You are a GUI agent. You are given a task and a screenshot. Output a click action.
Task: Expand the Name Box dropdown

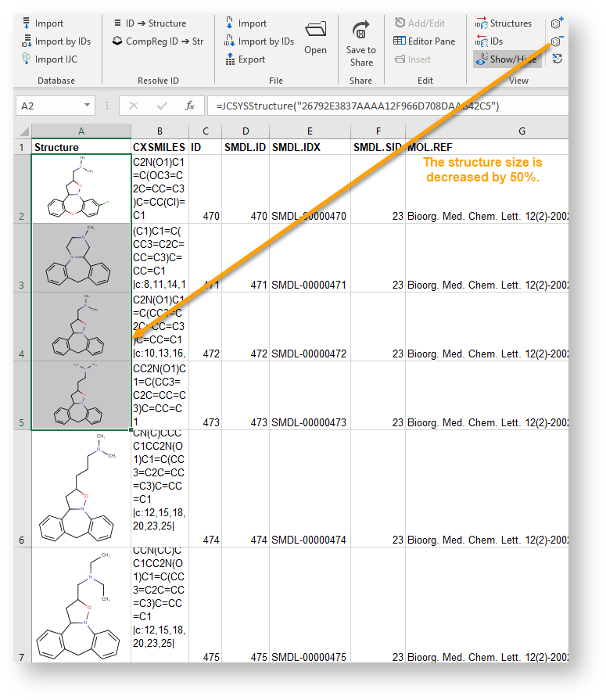tap(87, 106)
